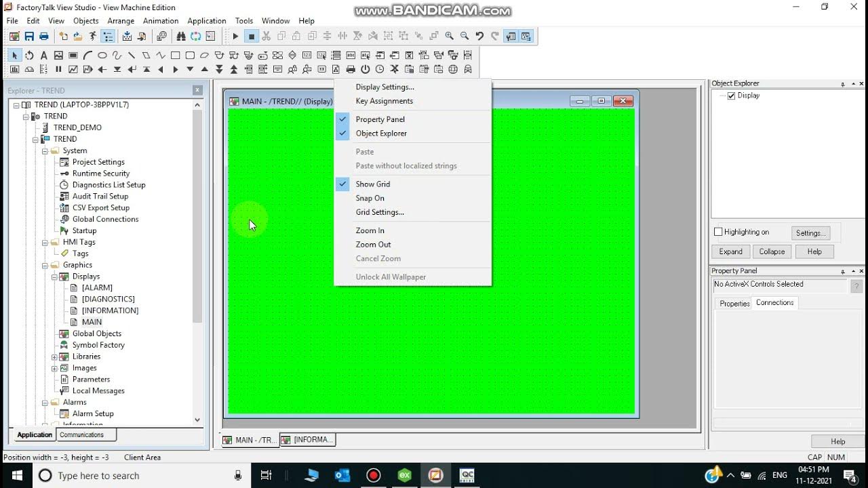The image size is (868, 488).
Task: Select Runtime Security tree item
Action: pyautogui.click(x=100, y=174)
